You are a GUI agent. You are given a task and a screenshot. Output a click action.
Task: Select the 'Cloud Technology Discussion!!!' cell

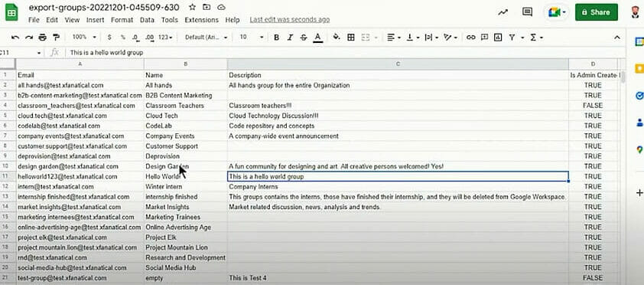point(398,116)
